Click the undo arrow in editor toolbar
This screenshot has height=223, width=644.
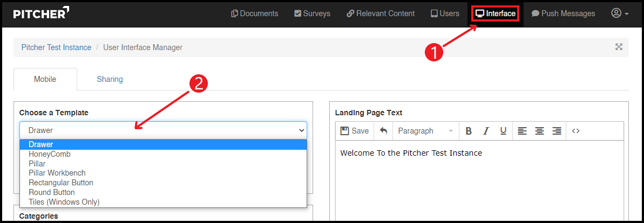(x=383, y=131)
